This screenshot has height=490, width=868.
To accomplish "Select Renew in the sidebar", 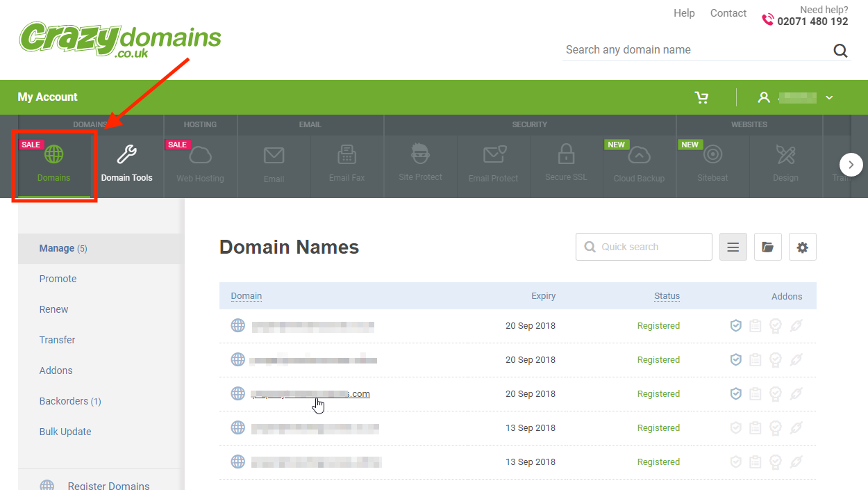I will [53, 309].
